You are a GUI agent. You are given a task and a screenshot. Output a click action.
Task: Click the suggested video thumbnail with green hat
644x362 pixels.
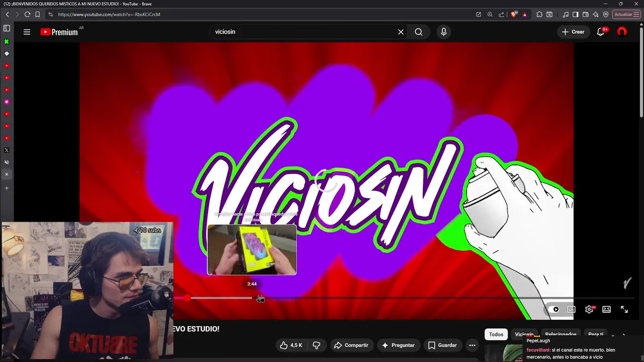click(x=504, y=353)
